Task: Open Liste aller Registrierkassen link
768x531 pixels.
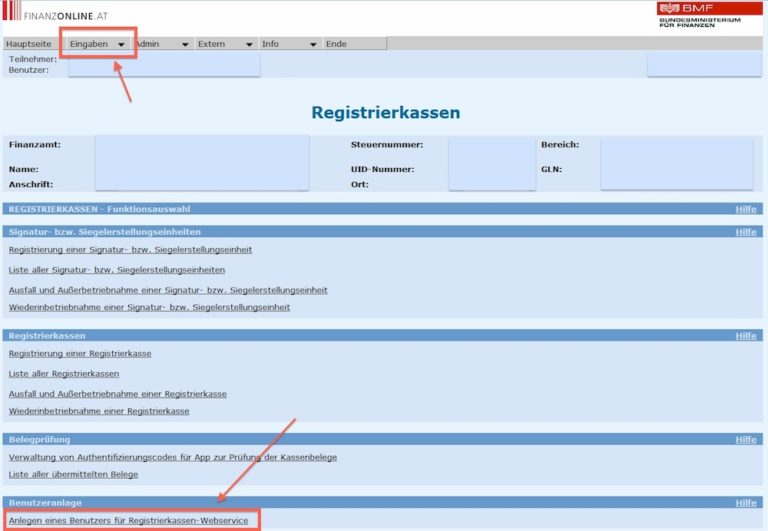Action: [x=64, y=374]
